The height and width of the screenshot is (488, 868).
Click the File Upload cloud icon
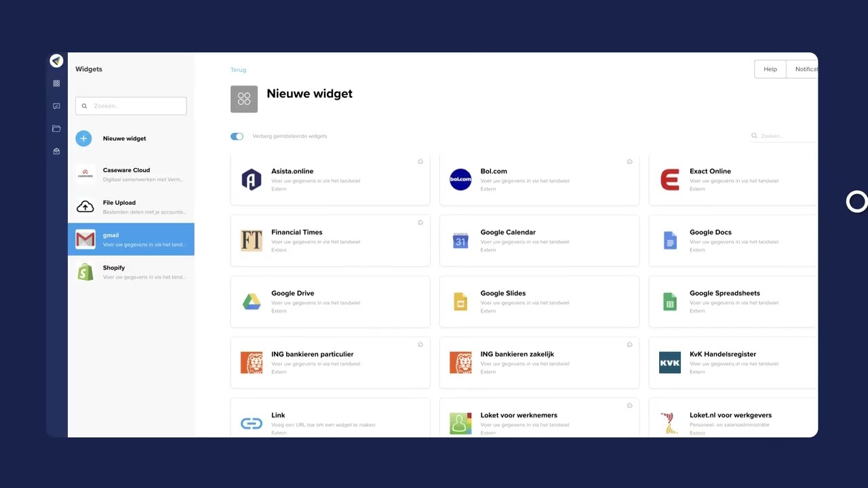[x=85, y=207]
